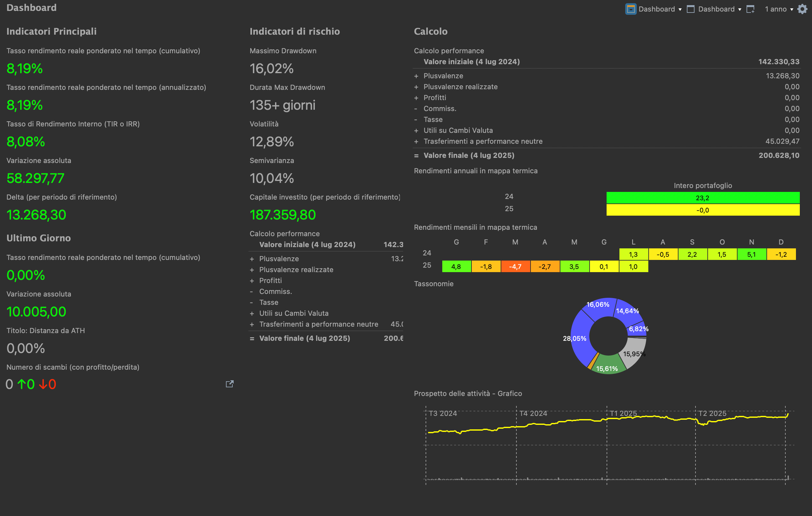
Task: Click the green up-arrow trades count
Action: (26, 384)
